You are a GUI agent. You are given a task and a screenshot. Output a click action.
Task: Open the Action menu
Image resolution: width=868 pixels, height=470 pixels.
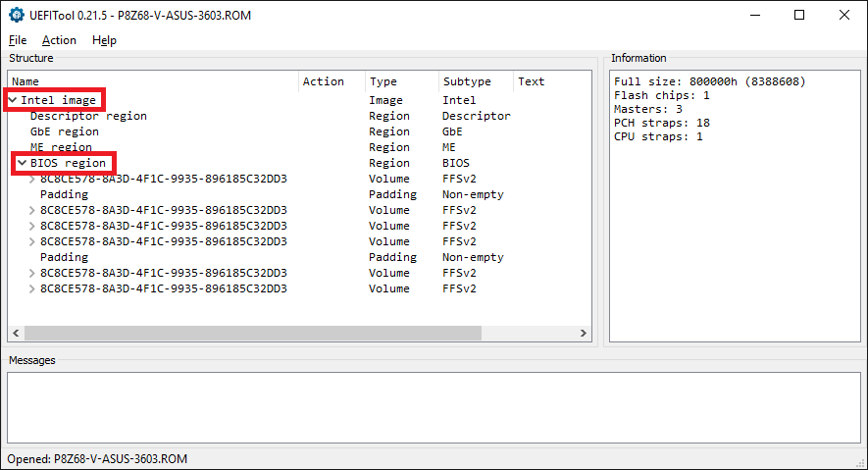click(x=59, y=40)
